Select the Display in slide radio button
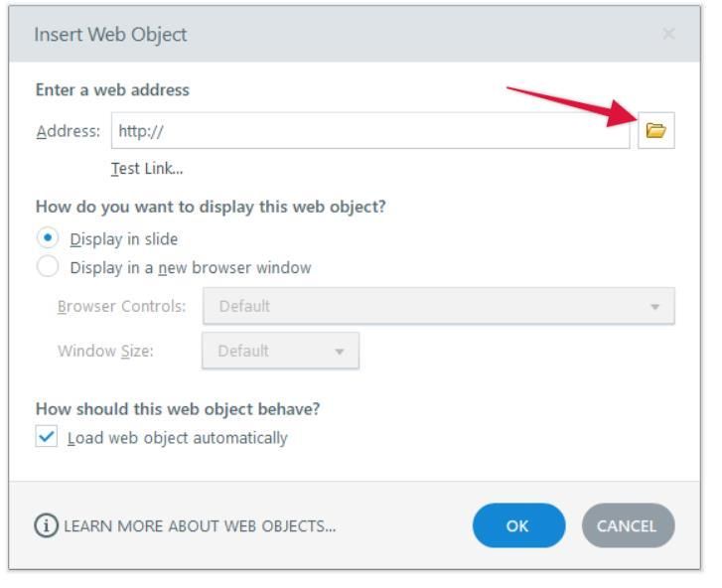This screenshot has height=588, width=722. tap(47, 238)
